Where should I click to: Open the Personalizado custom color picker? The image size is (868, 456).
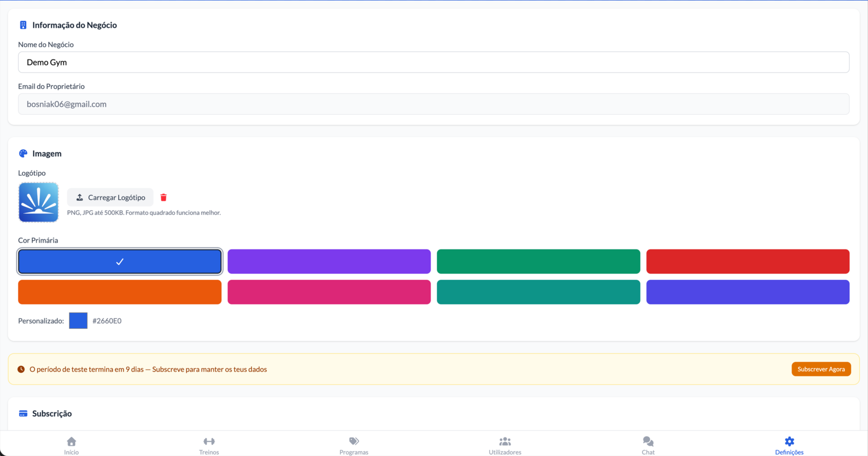[x=78, y=320]
